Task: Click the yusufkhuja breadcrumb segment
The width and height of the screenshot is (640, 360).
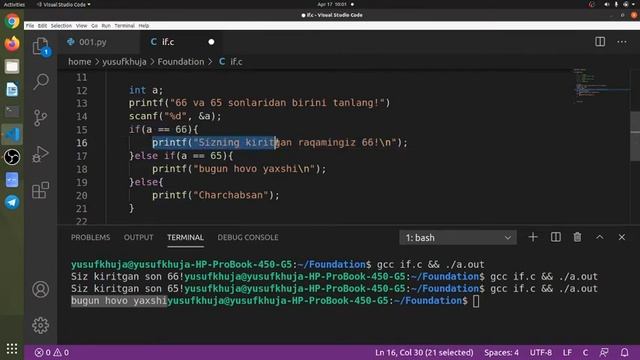Action: pos(124,62)
